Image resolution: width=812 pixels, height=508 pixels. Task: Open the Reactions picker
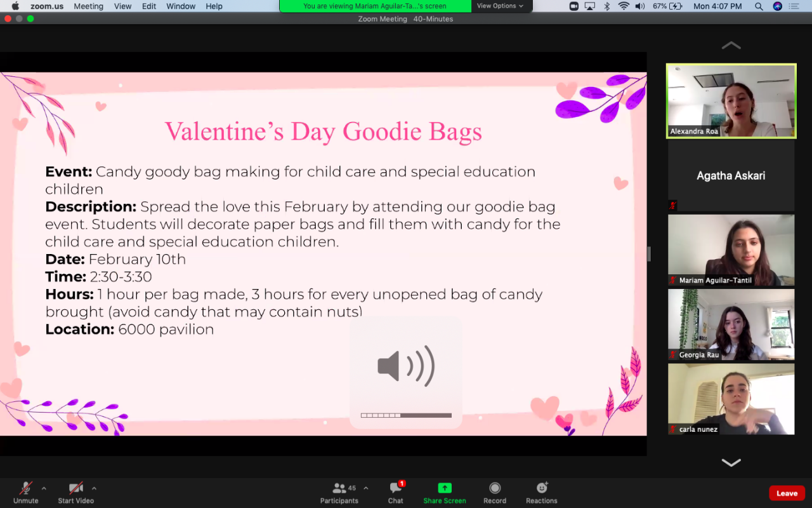[542, 492]
